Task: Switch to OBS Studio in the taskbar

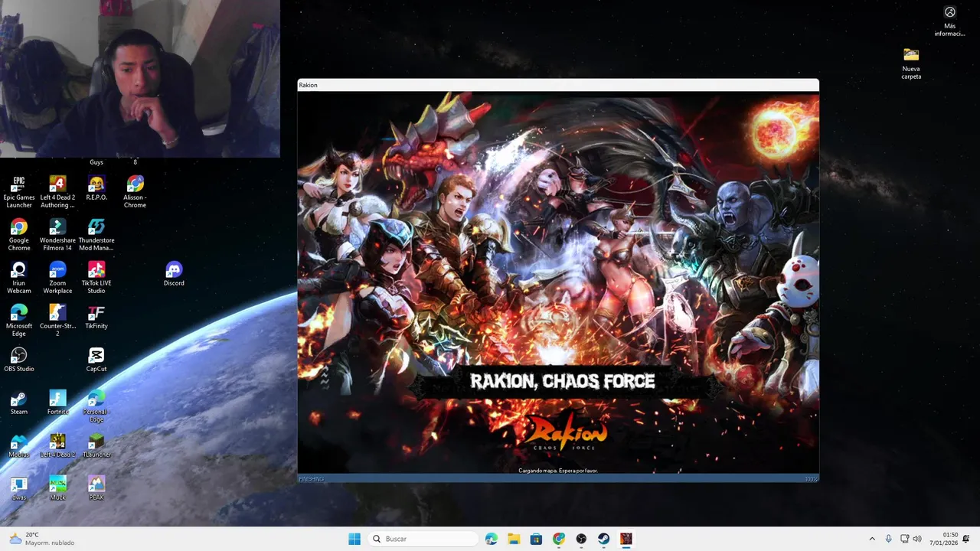Action: pos(581,539)
